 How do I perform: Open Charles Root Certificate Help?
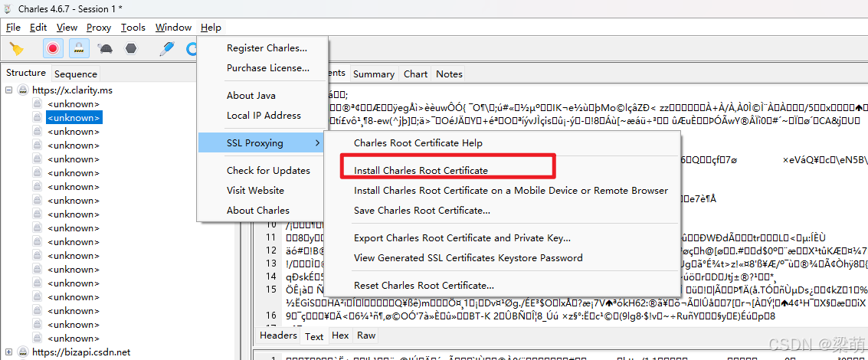[x=418, y=143]
